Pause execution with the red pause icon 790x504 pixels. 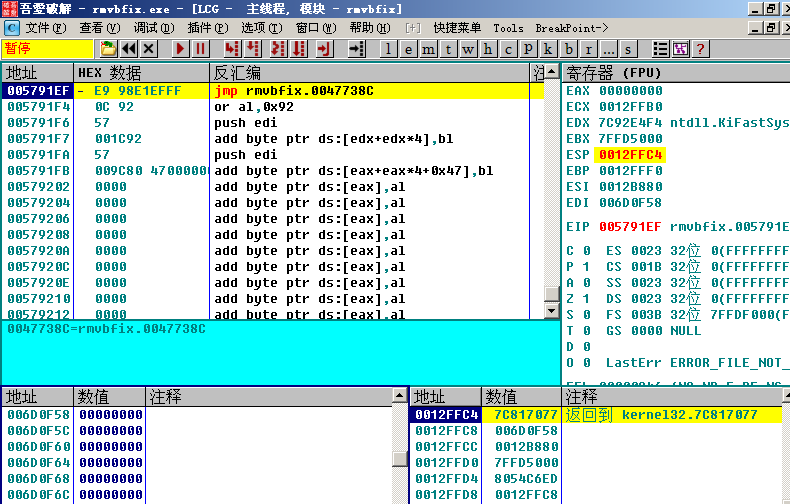(200, 49)
